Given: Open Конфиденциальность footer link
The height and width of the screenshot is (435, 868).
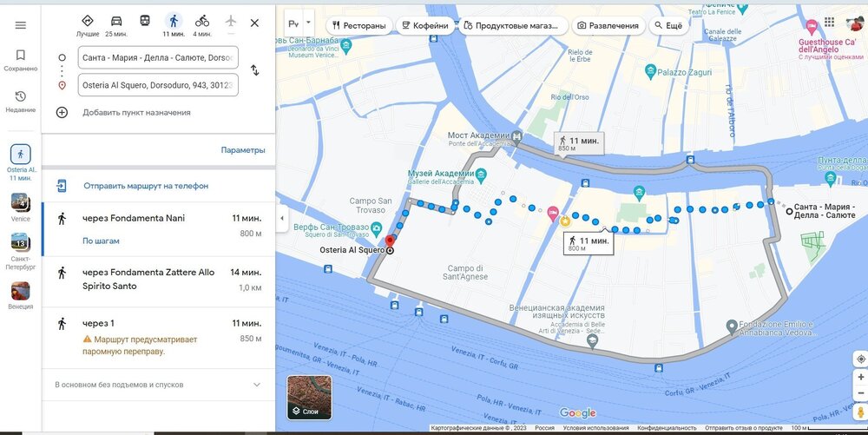Looking at the screenshot, I should pos(667,428).
